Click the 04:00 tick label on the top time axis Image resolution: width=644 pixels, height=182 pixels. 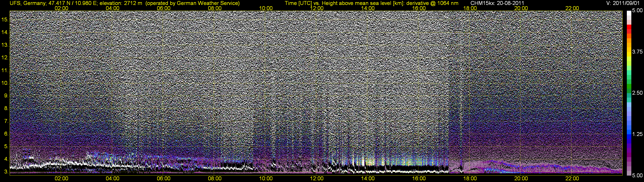[x=112, y=8]
